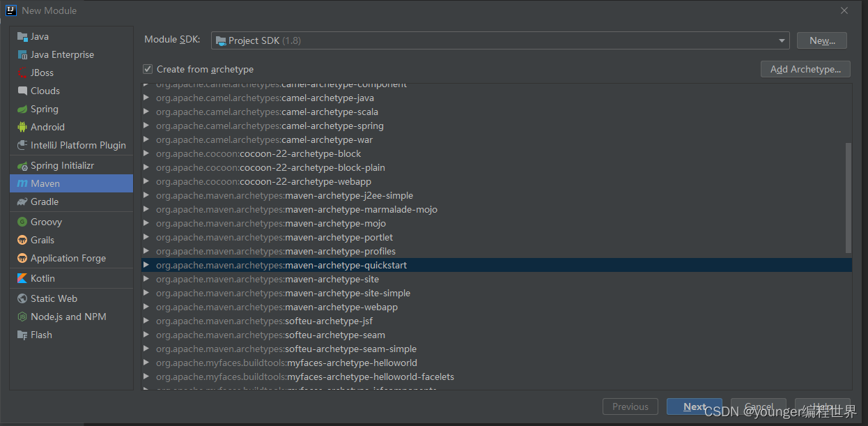The height and width of the screenshot is (426, 868).
Task: Click the JBoss icon in sidebar
Action: tap(22, 73)
